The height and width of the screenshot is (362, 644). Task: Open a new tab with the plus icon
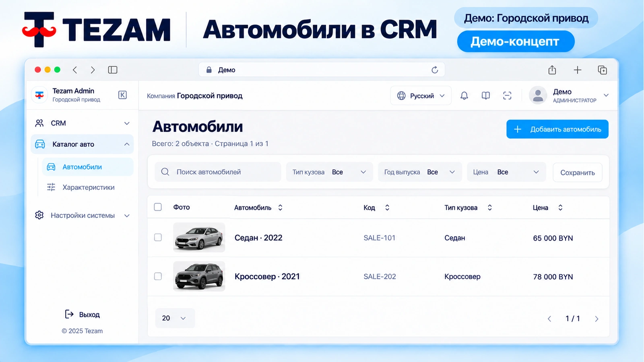578,70
